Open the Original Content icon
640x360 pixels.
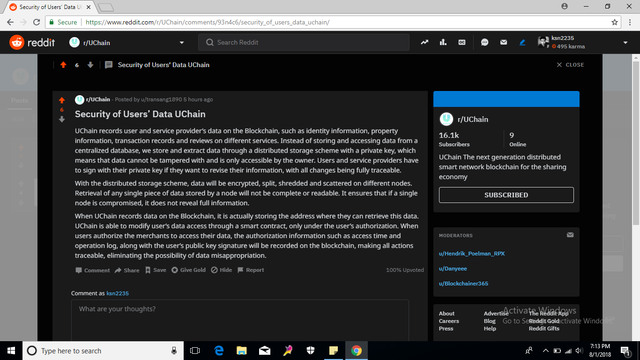(462, 42)
